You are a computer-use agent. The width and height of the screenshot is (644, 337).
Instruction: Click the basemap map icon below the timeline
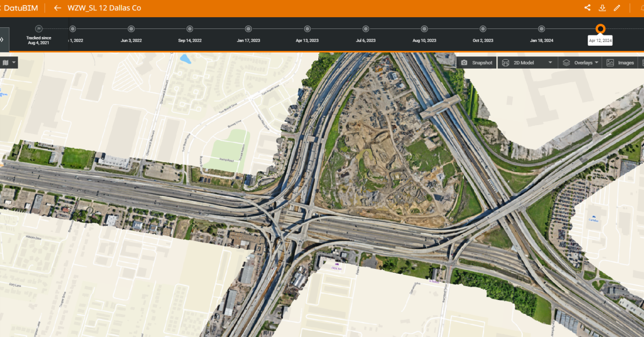tap(6, 62)
